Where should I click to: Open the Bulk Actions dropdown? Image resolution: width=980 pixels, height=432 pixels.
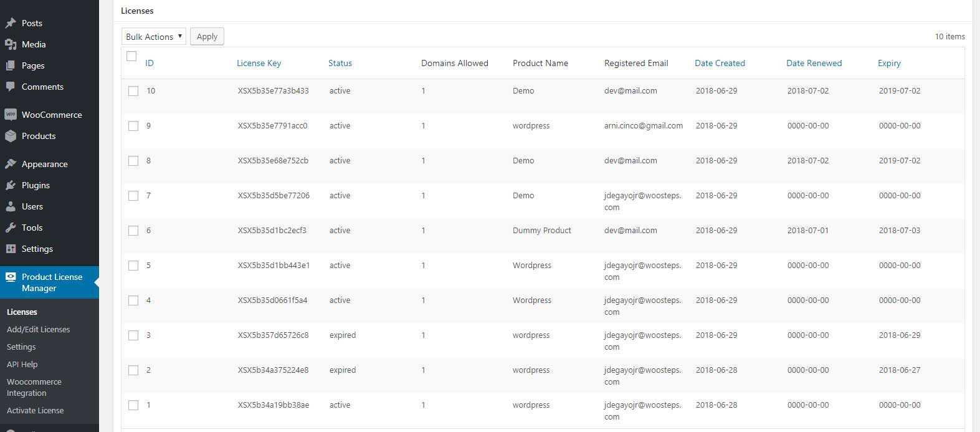[154, 37]
